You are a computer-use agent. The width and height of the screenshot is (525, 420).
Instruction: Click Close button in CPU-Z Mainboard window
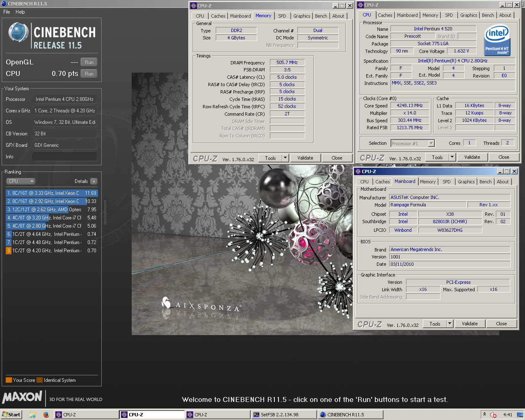tap(501, 324)
